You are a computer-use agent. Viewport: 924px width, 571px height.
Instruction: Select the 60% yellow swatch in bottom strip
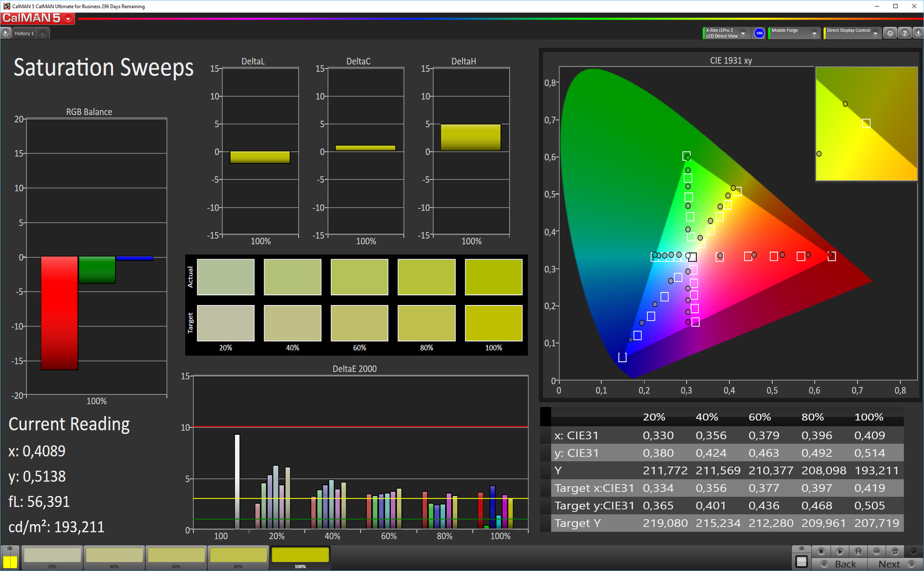click(176, 556)
